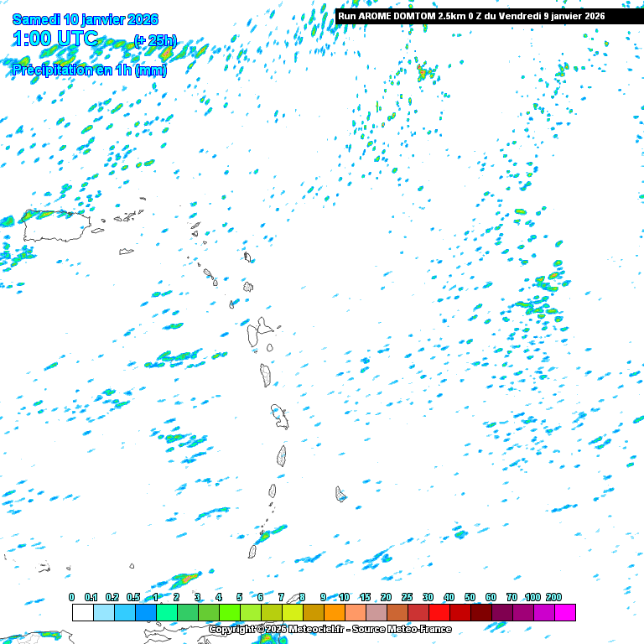Screen dimensions: 644x644
Task: Select the magenta 200 mm legend swatch
Action: 564,613
